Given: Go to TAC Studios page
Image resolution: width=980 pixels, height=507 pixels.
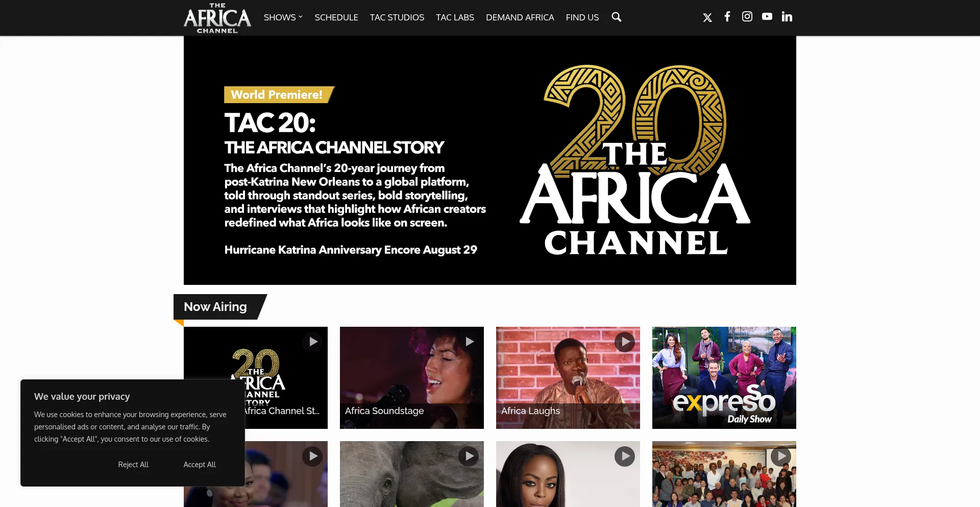Looking at the screenshot, I should point(397,17).
